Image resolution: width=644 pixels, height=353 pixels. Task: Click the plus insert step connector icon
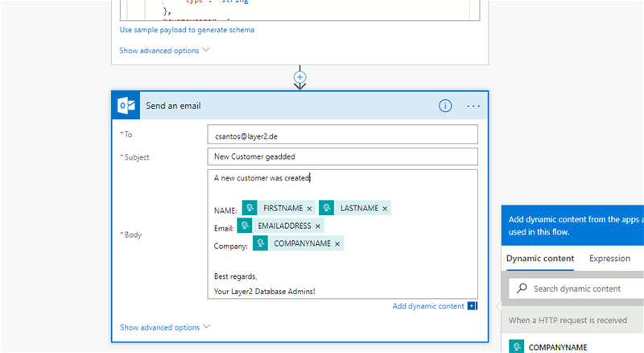[300, 77]
